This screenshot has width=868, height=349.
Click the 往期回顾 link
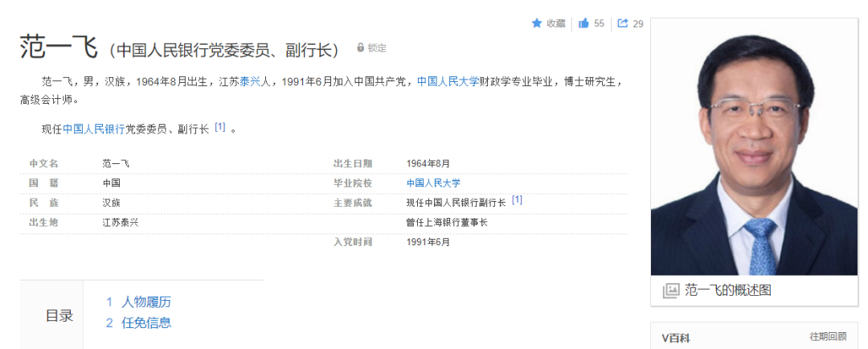[x=828, y=337]
